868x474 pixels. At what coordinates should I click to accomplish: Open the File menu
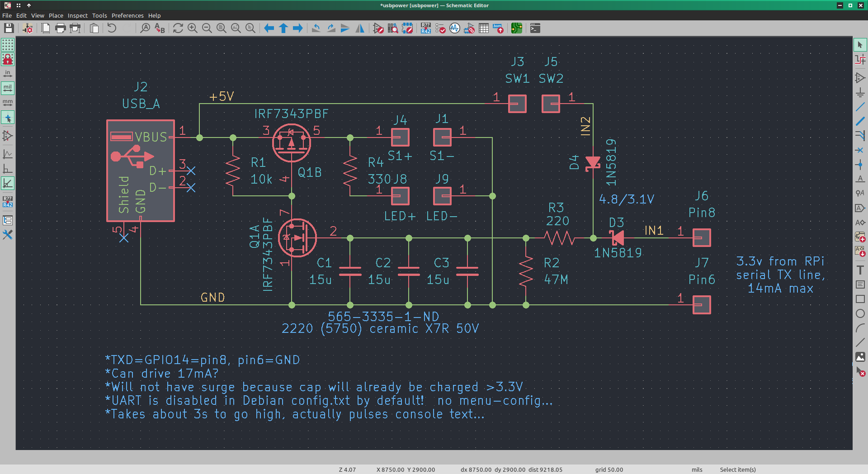pos(7,15)
